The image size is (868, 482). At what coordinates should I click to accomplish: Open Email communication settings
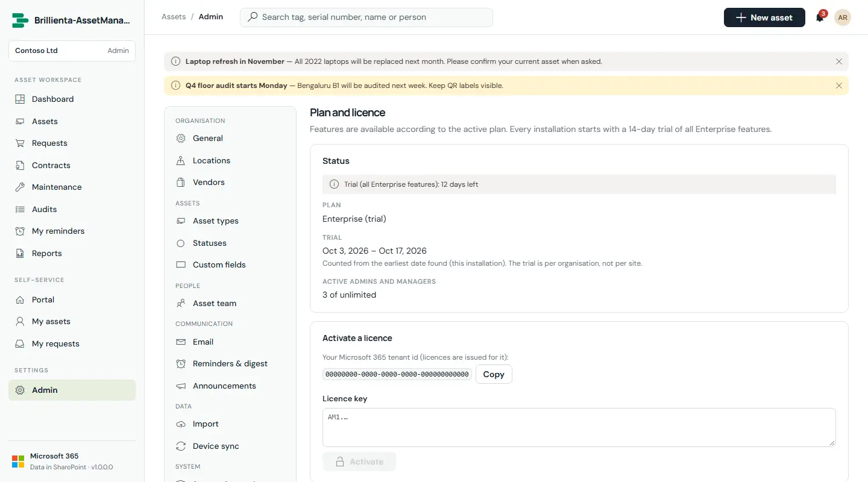[x=230, y=342]
